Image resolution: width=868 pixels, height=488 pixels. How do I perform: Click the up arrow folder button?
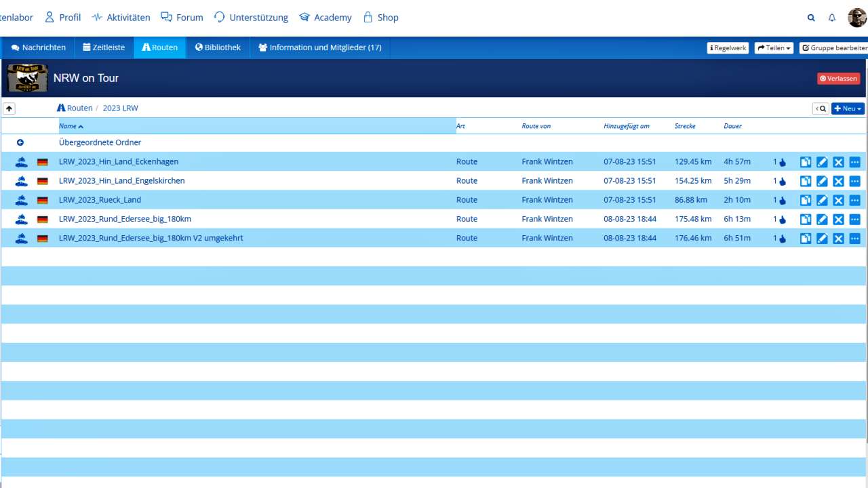coord(9,108)
